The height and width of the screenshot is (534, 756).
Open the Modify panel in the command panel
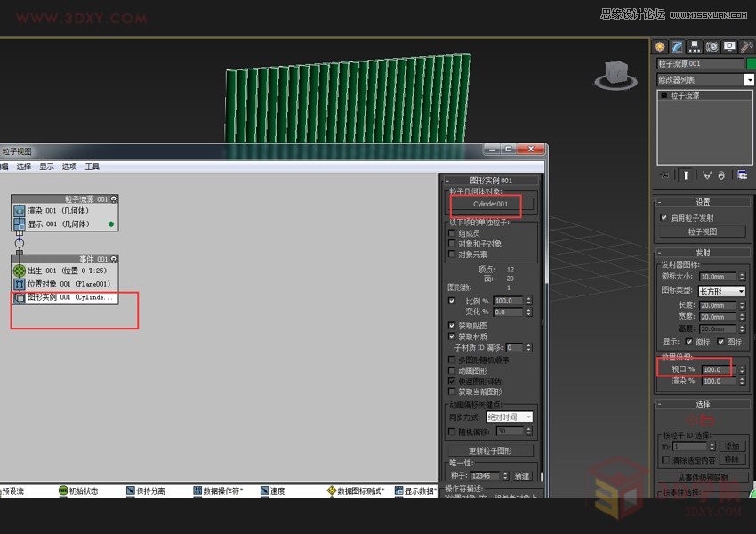677,46
